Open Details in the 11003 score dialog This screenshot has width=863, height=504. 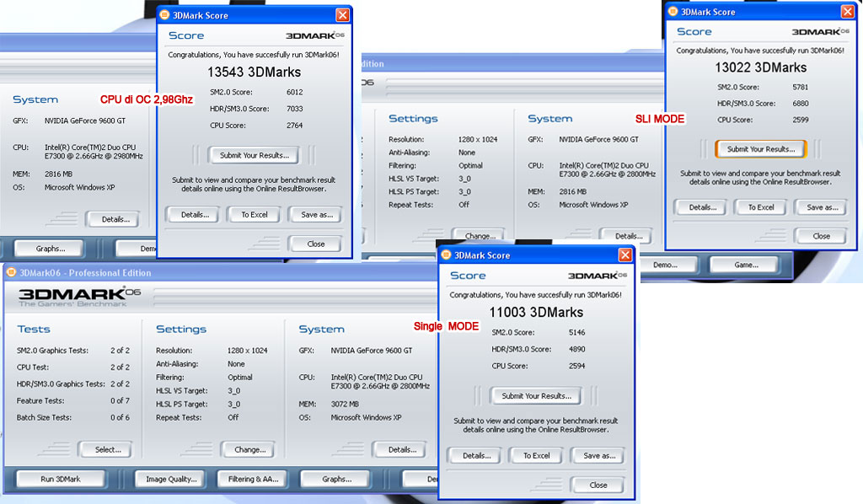(x=476, y=456)
